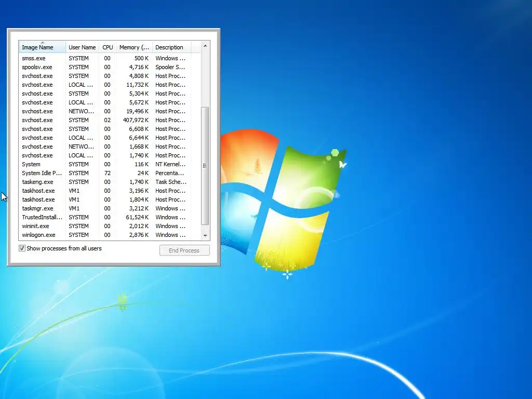532x399 pixels.
Task: Click the NT Kernel... description cell
Action: pyautogui.click(x=170, y=164)
